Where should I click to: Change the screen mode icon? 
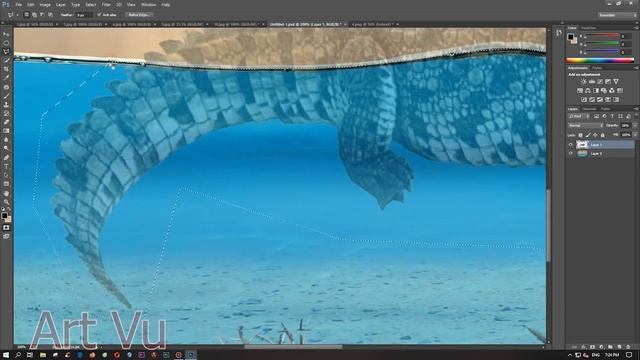click(x=6, y=236)
